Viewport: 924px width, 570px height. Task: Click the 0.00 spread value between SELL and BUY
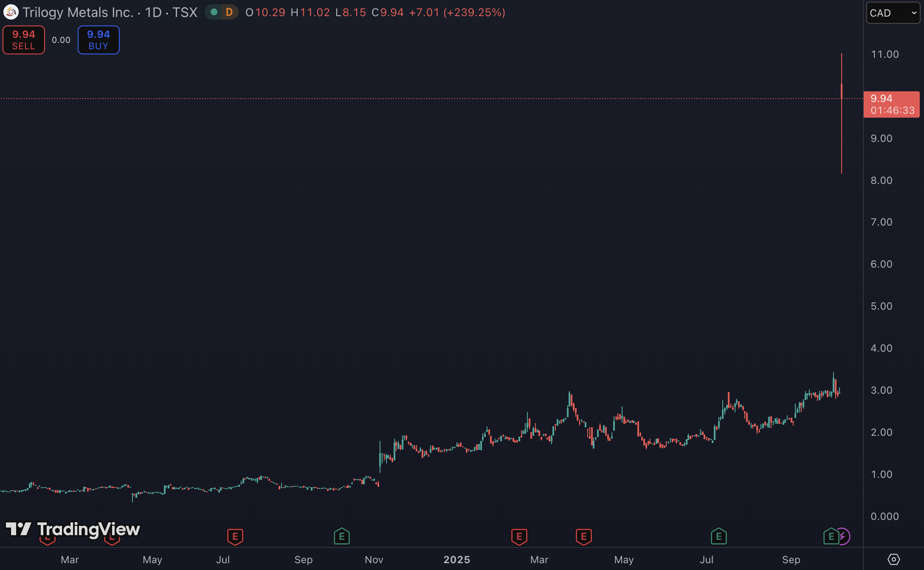coord(61,40)
